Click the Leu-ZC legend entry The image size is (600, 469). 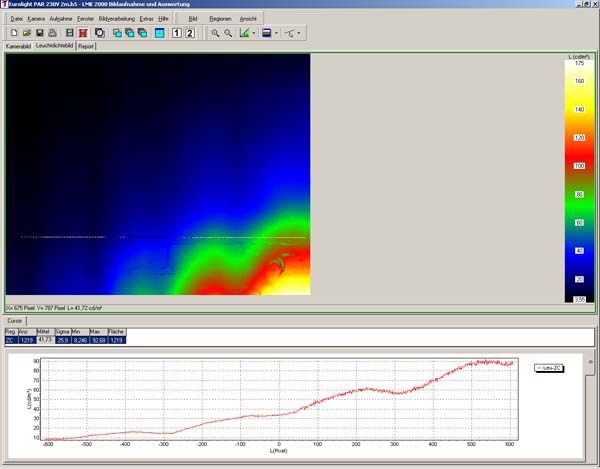pos(551,368)
